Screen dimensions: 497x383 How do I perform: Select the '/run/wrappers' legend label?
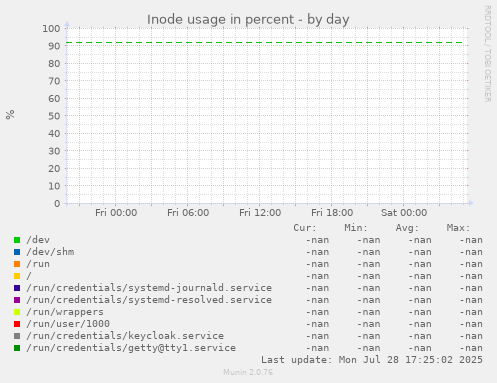coord(65,312)
